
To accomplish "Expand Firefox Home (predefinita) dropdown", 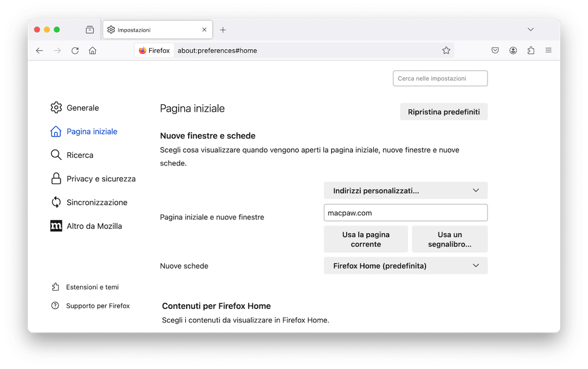I will (406, 266).
